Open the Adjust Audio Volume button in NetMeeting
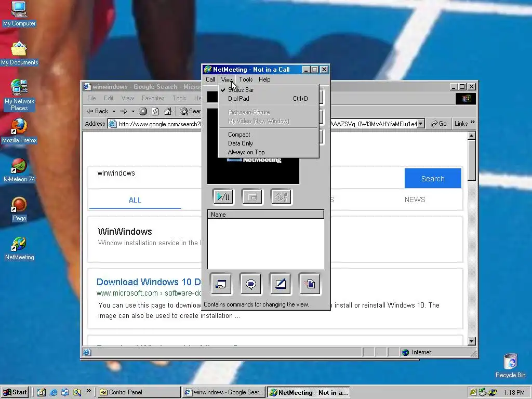 pos(281,197)
